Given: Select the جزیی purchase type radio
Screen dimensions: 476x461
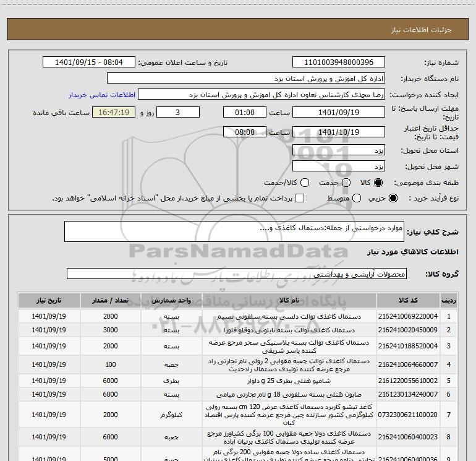Looking at the screenshot, I should click(x=393, y=198).
